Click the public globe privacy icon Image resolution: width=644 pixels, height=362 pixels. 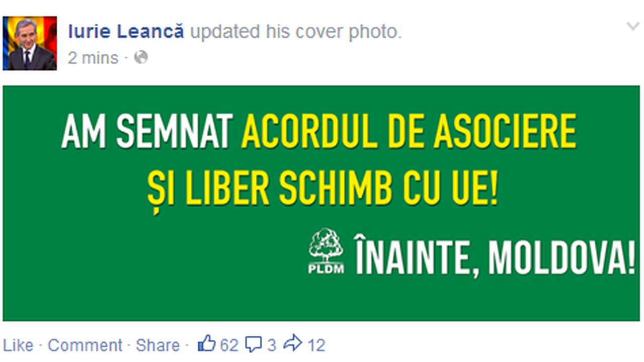tap(141, 57)
